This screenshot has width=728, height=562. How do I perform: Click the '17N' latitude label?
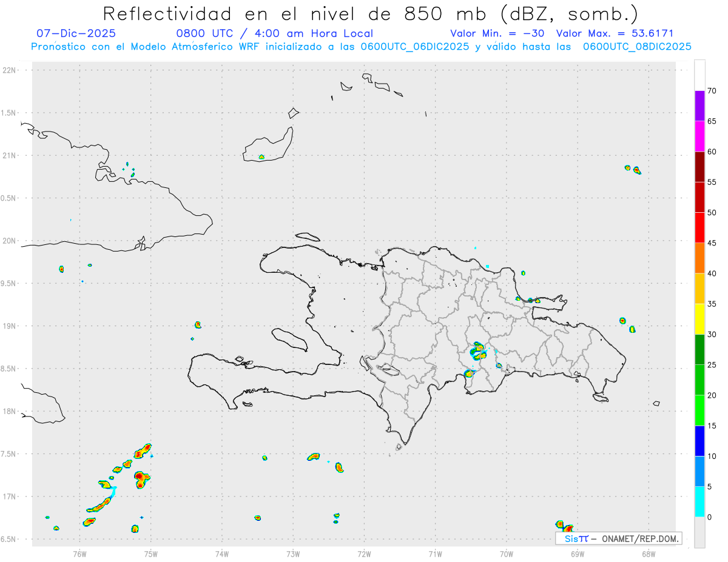[10, 497]
